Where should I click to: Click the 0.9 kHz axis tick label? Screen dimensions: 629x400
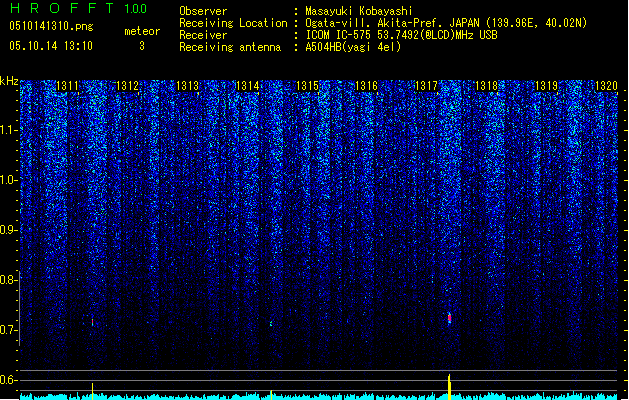tap(9, 230)
